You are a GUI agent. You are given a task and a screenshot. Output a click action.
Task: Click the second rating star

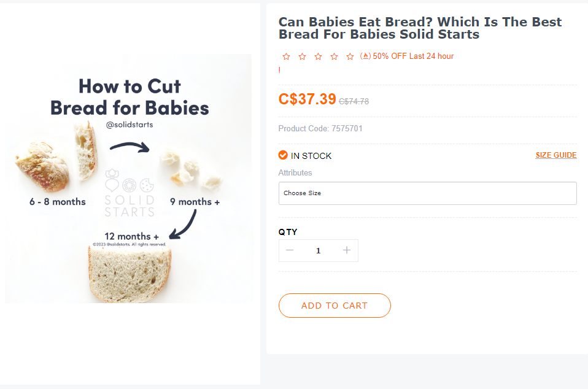[x=302, y=56]
